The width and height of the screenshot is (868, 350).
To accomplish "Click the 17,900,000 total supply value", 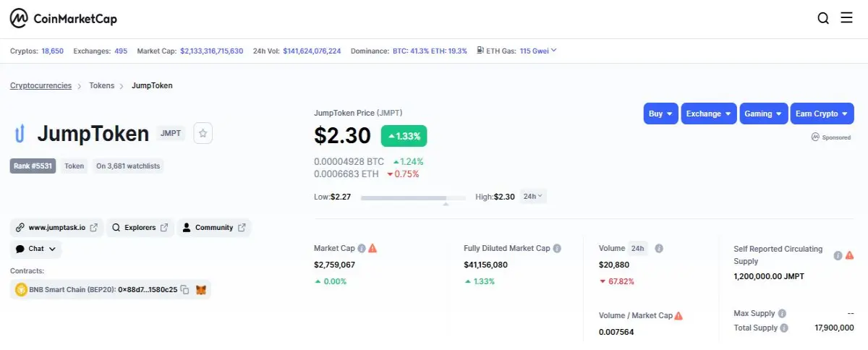I will (x=834, y=328).
